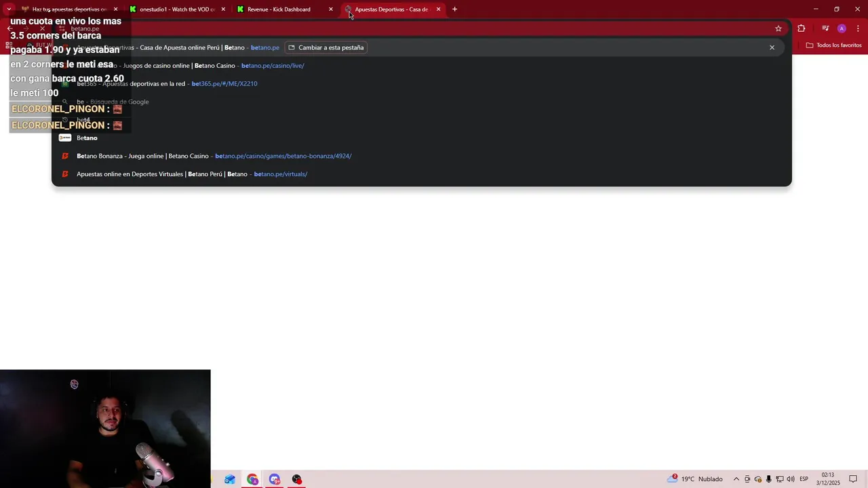Open the Discord-like purple taskbar app icon
The height and width of the screenshot is (488, 868).
point(275,479)
